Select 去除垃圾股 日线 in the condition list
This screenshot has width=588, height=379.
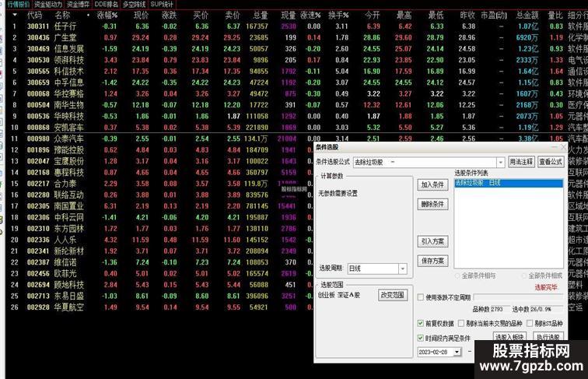pos(509,183)
